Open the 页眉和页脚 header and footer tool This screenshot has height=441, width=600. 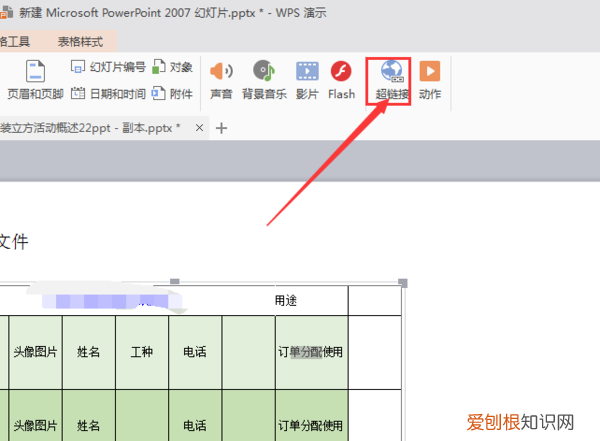(35, 80)
